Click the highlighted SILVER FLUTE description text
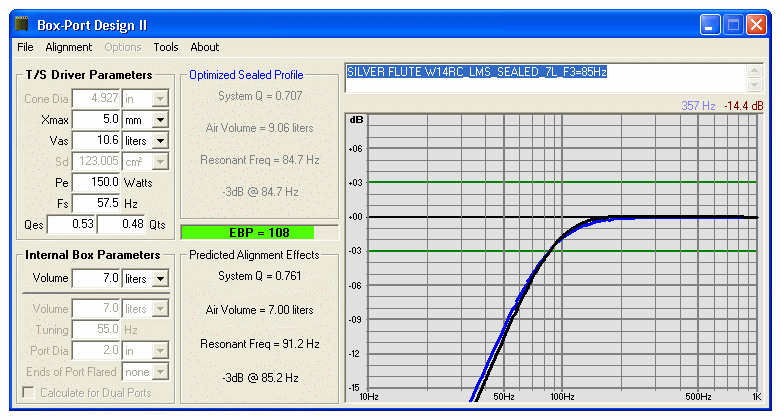Image resolution: width=780 pixels, height=420 pixels. tap(477, 72)
